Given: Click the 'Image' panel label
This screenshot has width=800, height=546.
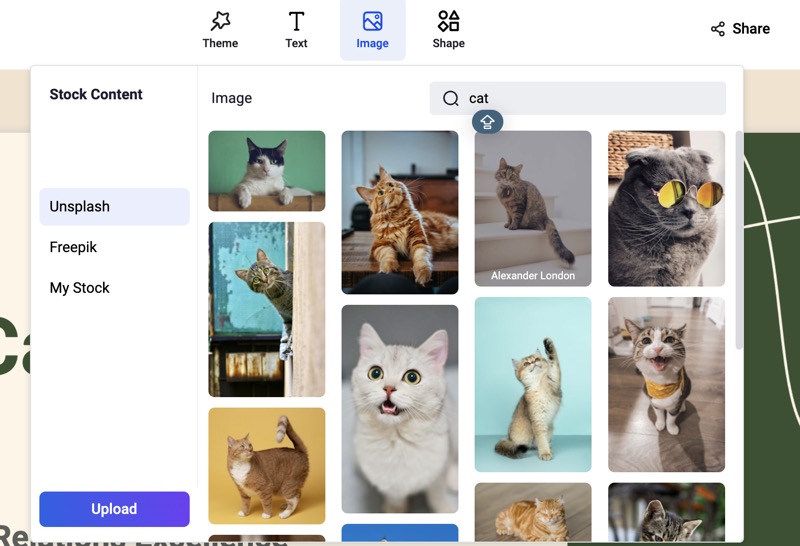Looking at the screenshot, I should coord(232,98).
